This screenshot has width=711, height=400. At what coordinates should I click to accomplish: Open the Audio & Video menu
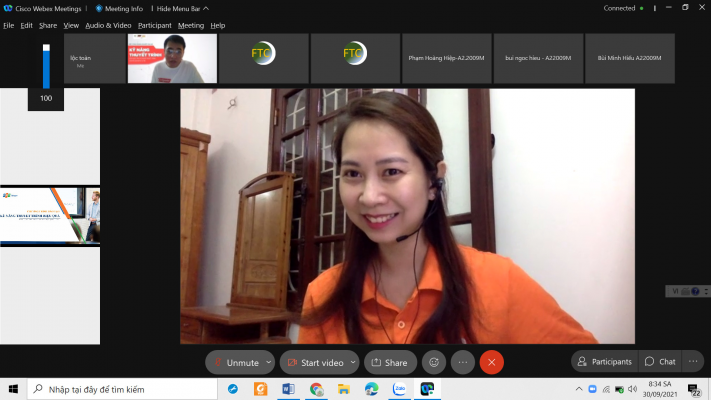[108, 25]
